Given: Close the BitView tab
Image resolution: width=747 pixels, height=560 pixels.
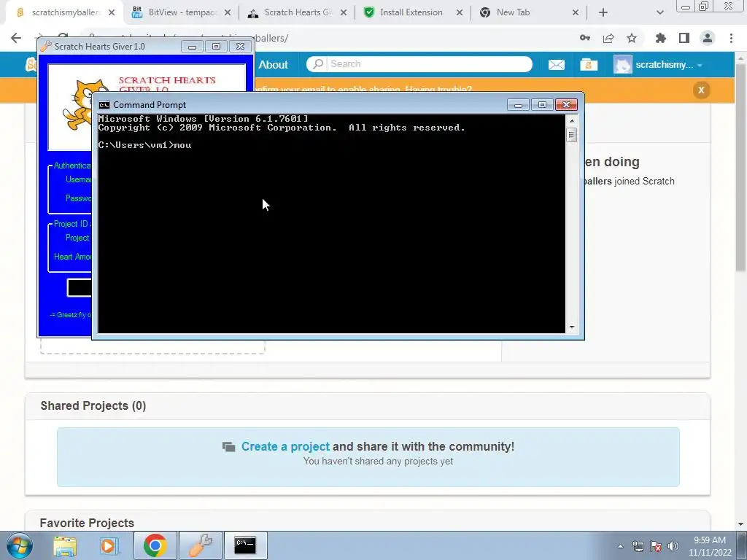Looking at the screenshot, I should click(x=228, y=13).
